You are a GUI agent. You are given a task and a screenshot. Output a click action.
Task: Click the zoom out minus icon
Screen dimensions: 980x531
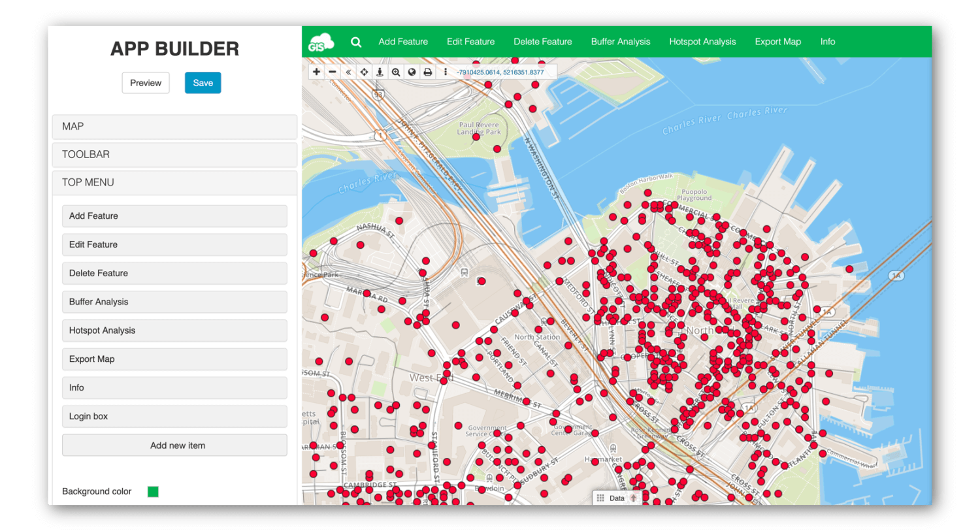click(x=333, y=71)
